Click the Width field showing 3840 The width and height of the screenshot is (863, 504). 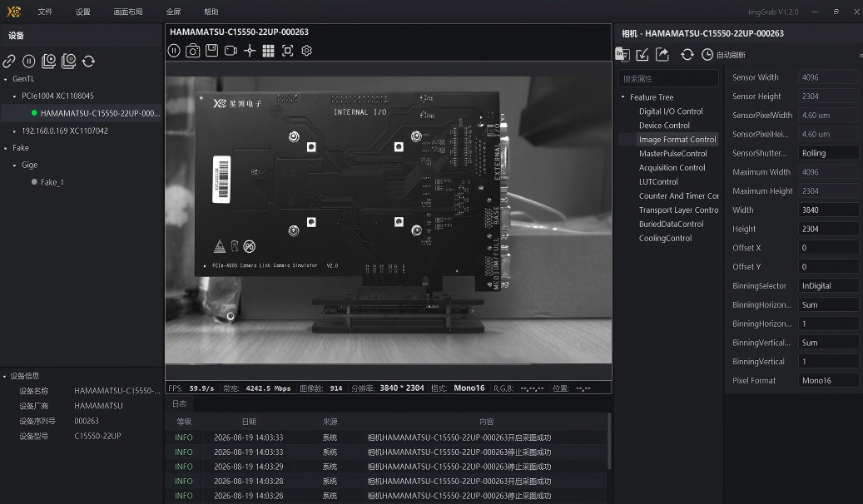click(828, 210)
